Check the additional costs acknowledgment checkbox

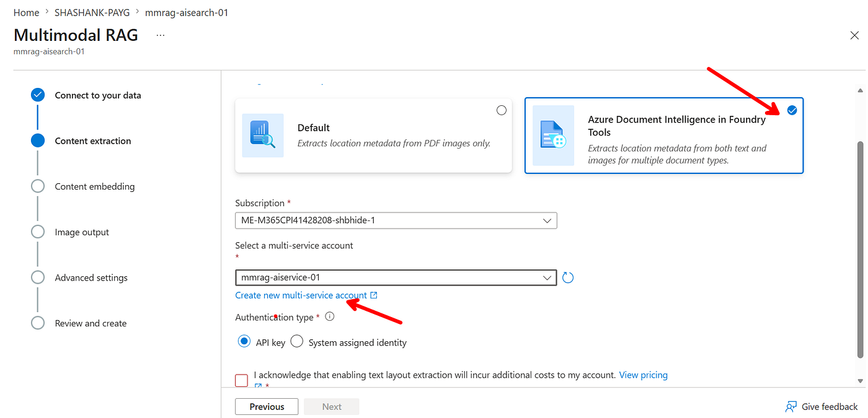coord(242,380)
